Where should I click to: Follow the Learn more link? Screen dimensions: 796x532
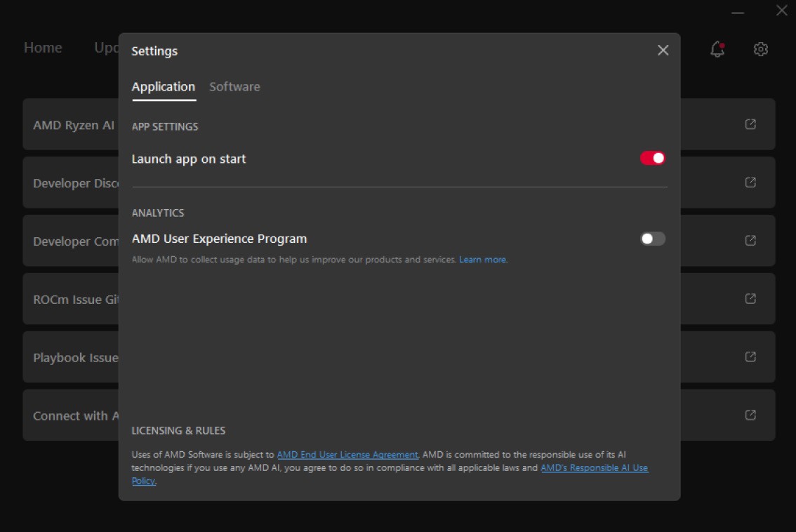483,260
